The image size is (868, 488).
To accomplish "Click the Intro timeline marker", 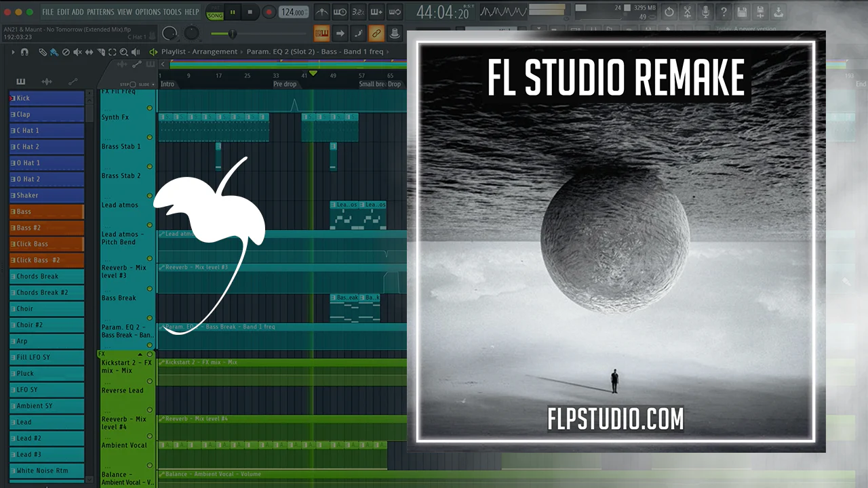I will (x=167, y=84).
